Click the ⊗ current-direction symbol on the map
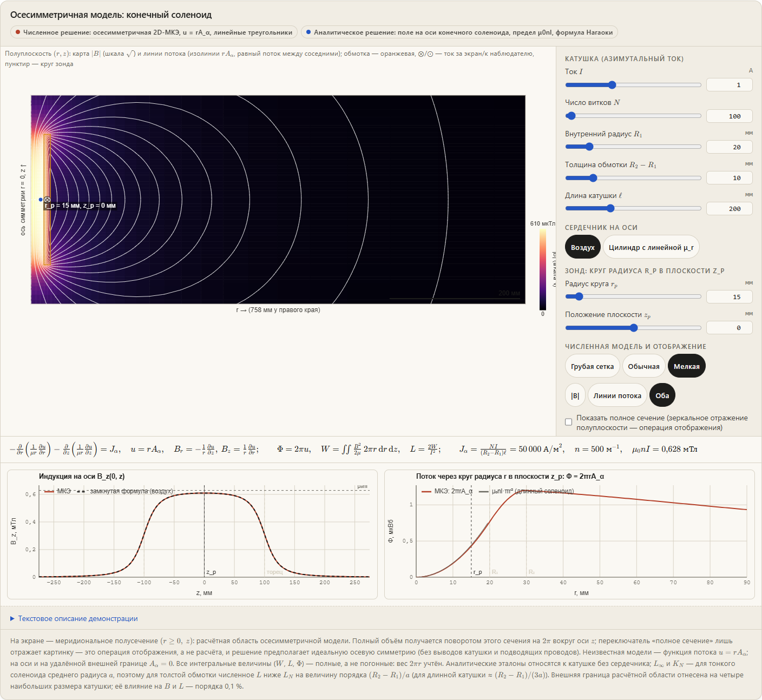This screenshot has height=700, width=762. pos(47,200)
